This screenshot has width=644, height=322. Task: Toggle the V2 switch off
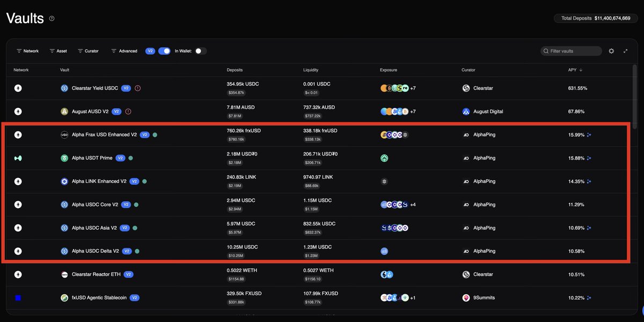point(164,51)
